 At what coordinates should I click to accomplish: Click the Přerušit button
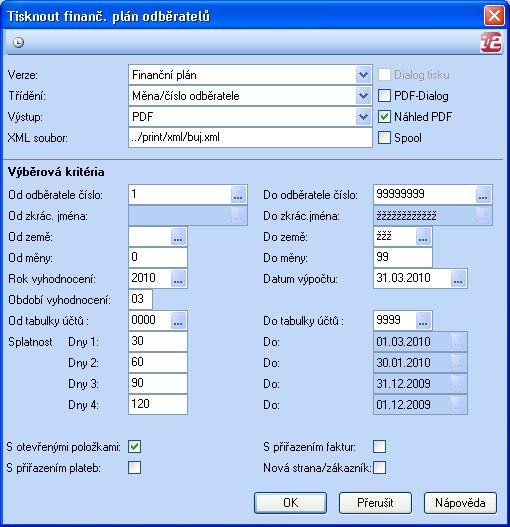(375, 503)
